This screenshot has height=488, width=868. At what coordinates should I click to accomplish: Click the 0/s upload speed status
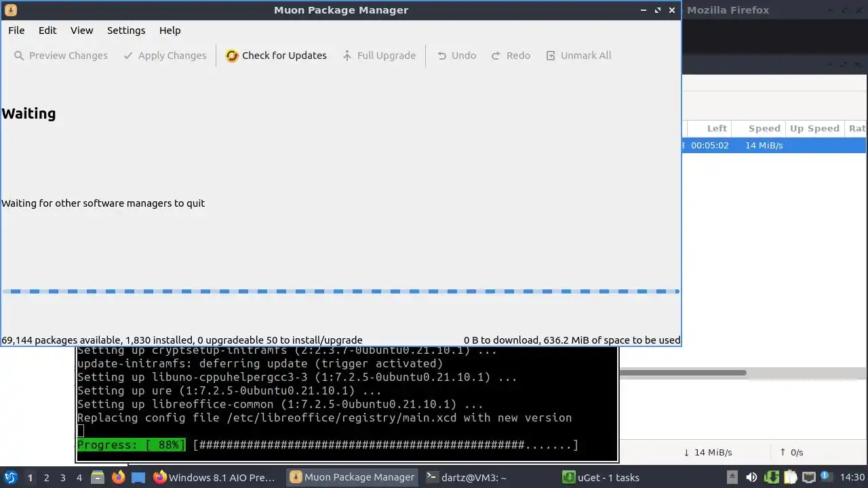791,452
